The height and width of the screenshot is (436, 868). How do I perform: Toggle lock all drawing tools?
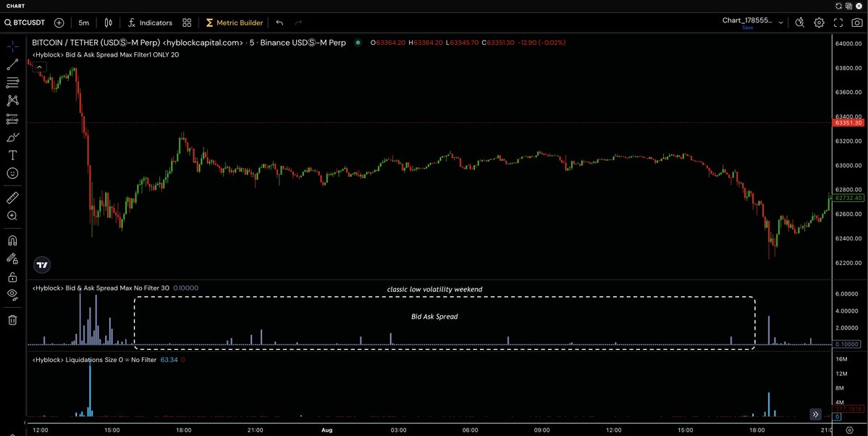[12, 277]
